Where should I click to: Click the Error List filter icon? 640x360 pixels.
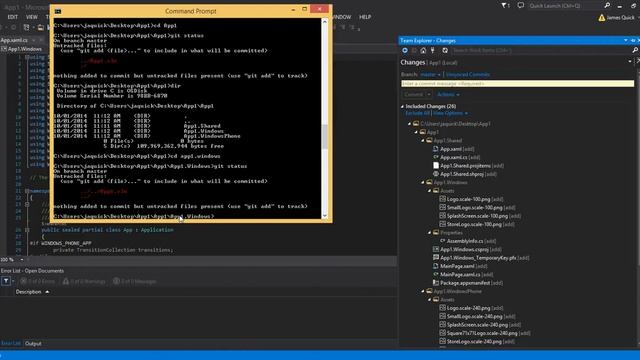pyautogui.click(x=6, y=281)
